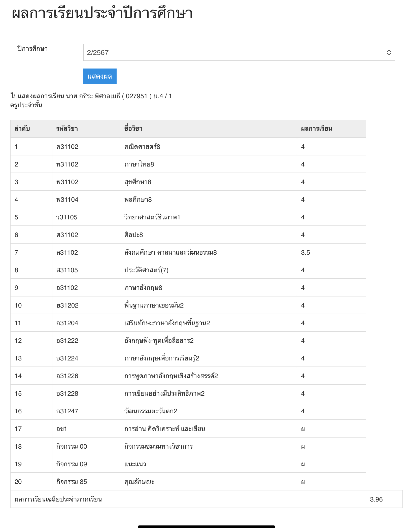Select the วิทยาศาสตร์ชีวภาพ1 subject cell
Screen dimensions: 413x532
click(152, 217)
